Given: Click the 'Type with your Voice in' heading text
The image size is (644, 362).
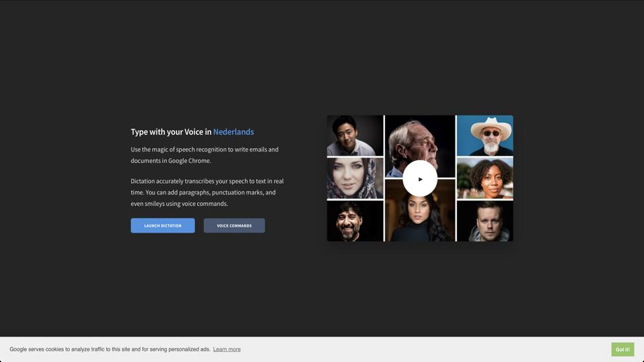Looking at the screenshot, I should (x=171, y=132).
